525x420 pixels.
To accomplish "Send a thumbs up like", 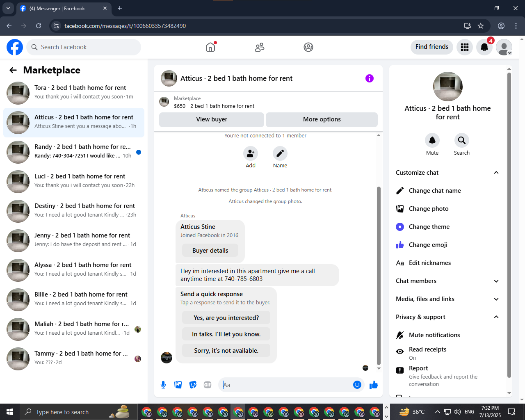I will click(x=374, y=385).
